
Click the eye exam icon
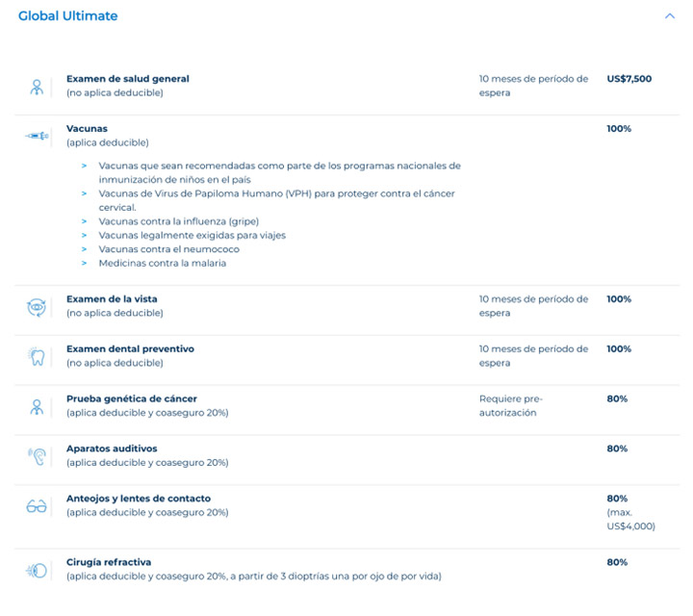[37, 308]
